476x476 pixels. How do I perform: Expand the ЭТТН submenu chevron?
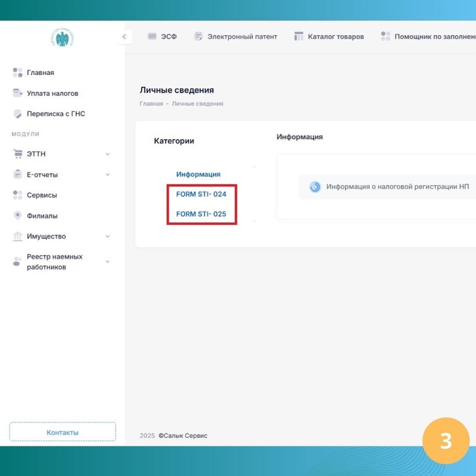(x=108, y=154)
